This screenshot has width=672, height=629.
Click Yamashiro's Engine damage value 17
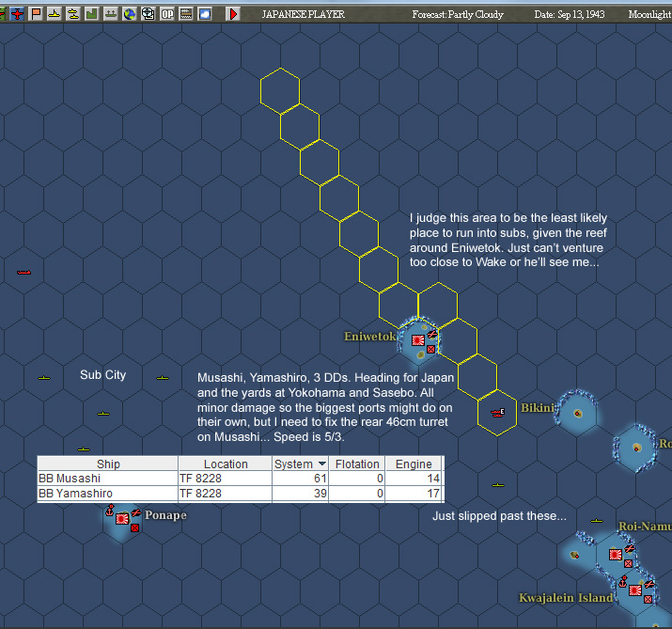(x=433, y=494)
